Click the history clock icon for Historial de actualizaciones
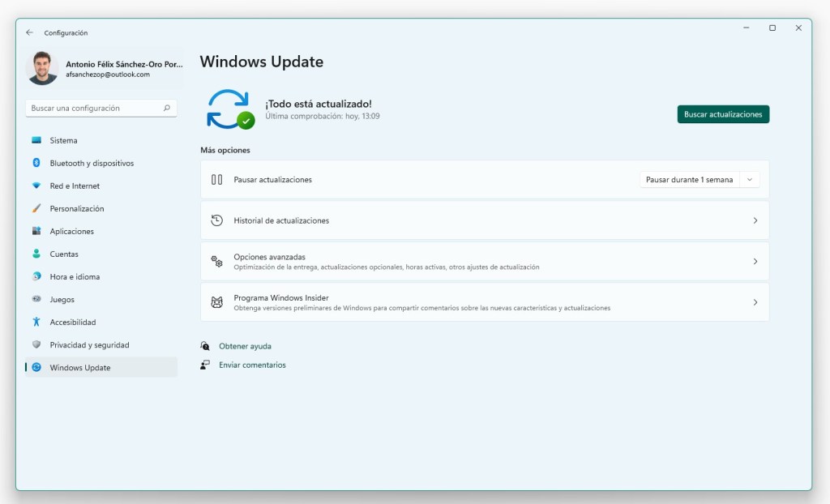 pos(216,220)
